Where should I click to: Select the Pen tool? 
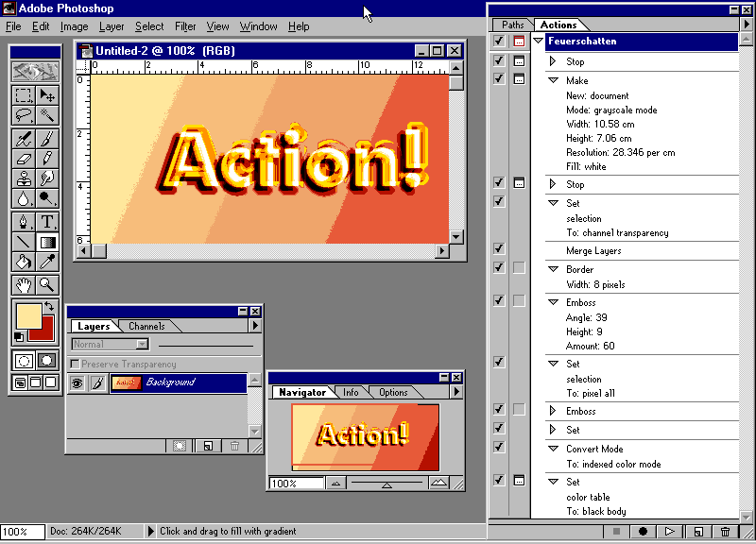click(23, 222)
